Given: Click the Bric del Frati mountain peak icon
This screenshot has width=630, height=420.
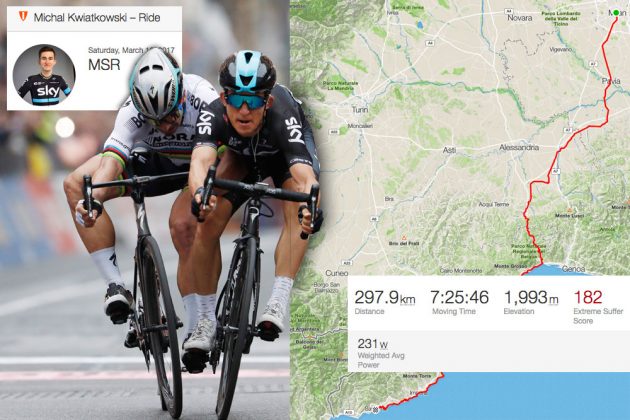Looking at the screenshot, I should [x=404, y=238].
